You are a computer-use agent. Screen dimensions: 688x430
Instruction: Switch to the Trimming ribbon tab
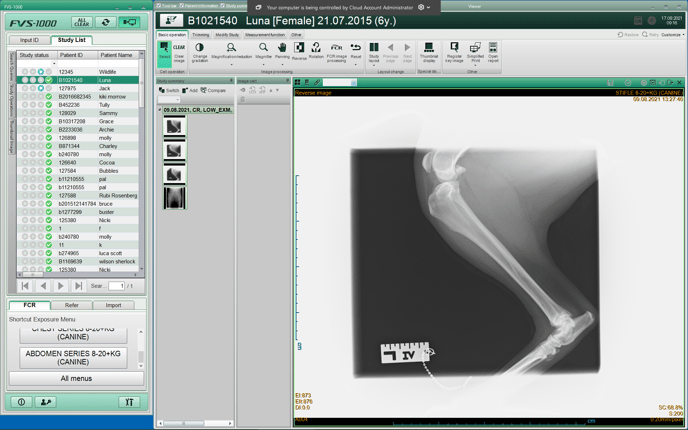pyautogui.click(x=201, y=35)
